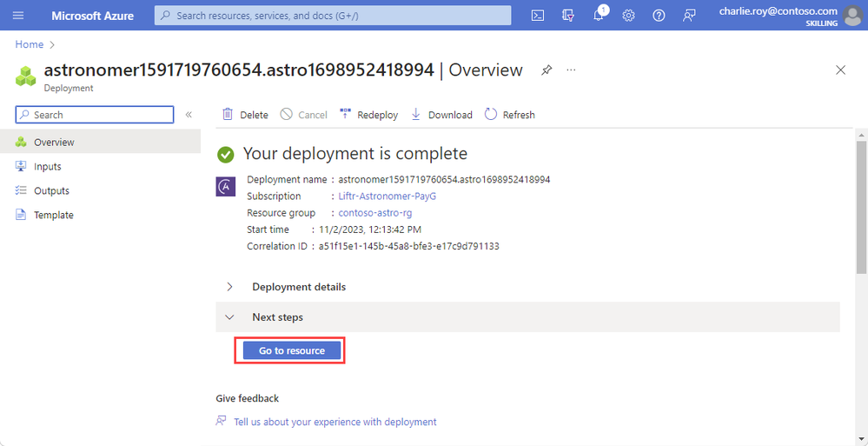
Task: Click the Correlation ID value
Action: click(x=408, y=246)
